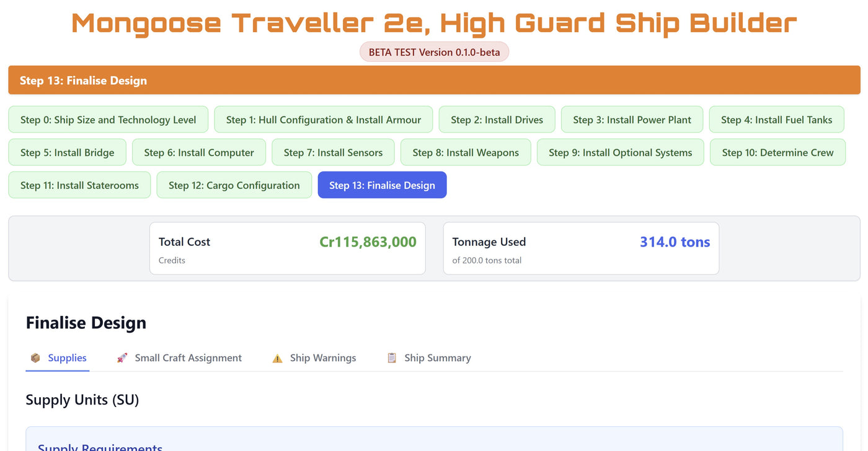868x451 pixels.
Task: Jump to Step 8: Install Weapons
Action: tap(466, 152)
